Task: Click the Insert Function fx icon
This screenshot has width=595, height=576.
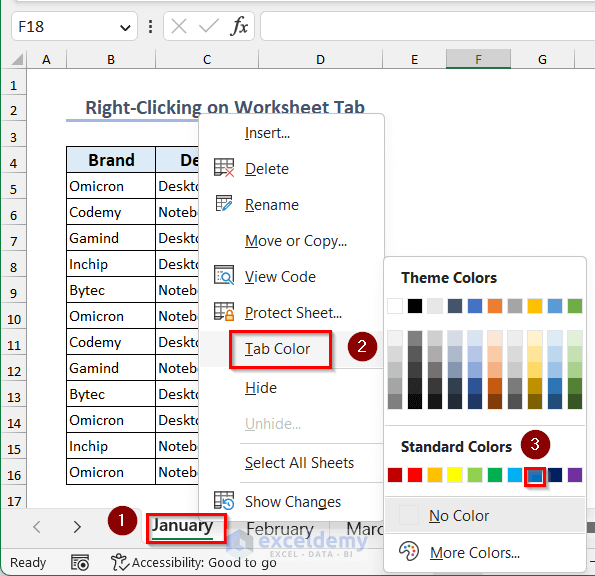Action: pyautogui.click(x=239, y=26)
